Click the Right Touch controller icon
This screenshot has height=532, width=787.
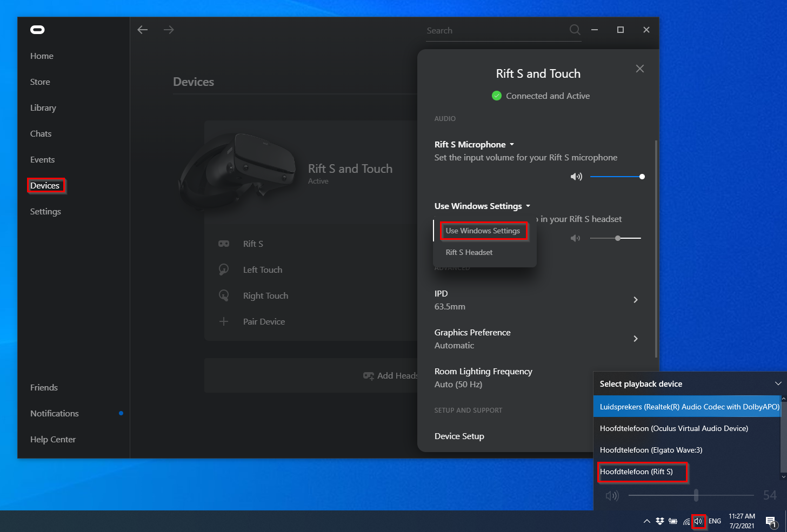point(224,295)
